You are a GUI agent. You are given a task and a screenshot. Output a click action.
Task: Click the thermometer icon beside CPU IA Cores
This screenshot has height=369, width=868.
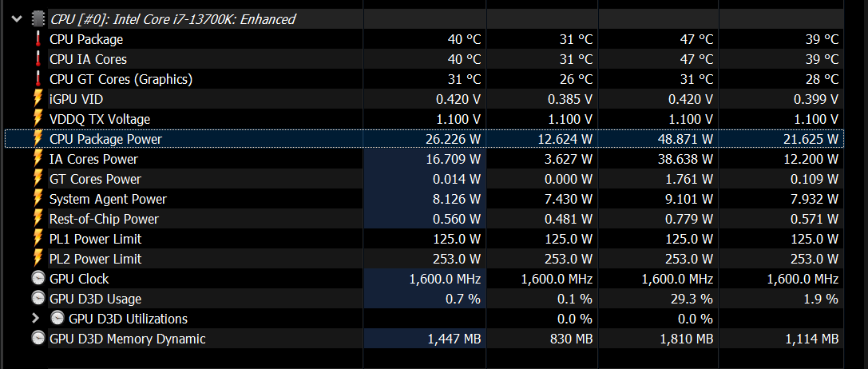[x=38, y=59]
